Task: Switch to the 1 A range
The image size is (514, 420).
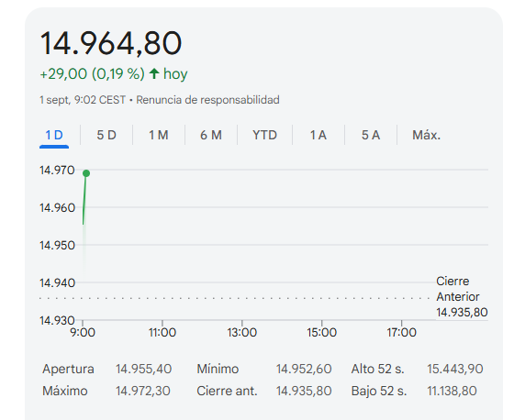Action: (x=318, y=135)
